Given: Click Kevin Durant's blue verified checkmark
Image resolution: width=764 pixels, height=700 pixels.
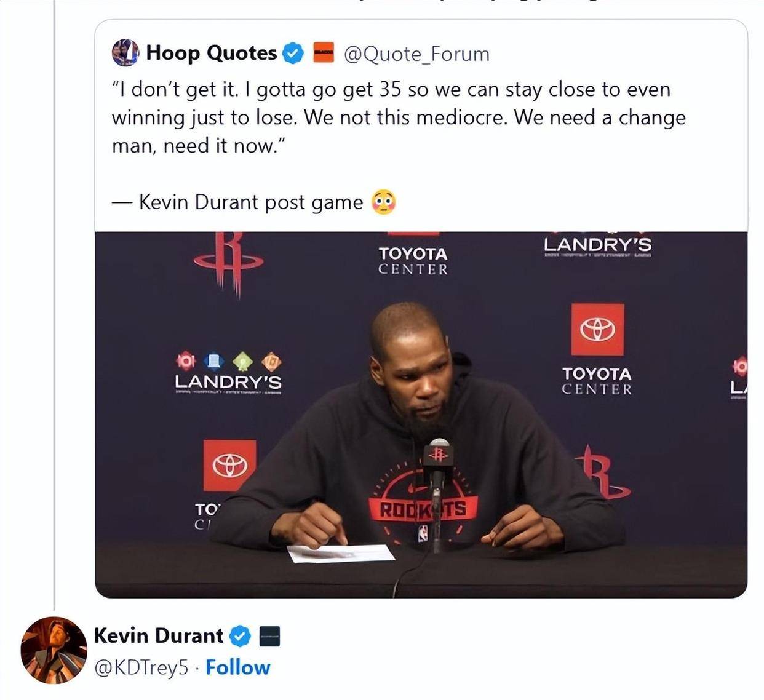Looking at the screenshot, I should click(x=240, y=636).
